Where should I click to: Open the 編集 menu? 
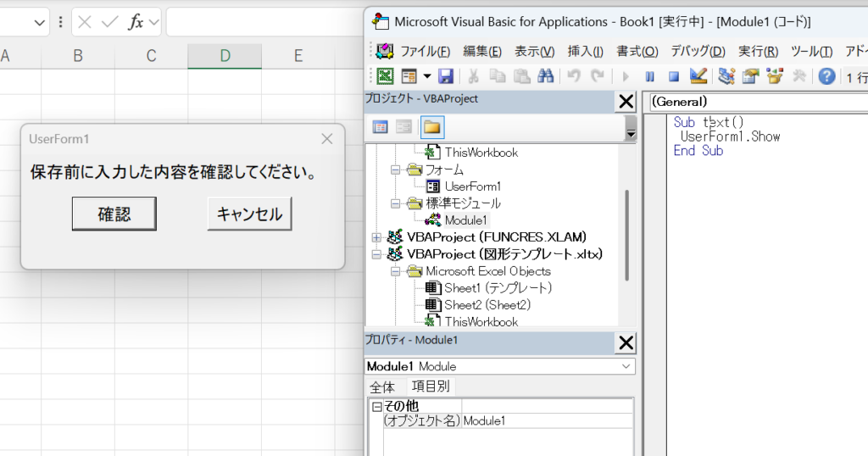click(x=482, y=52)
